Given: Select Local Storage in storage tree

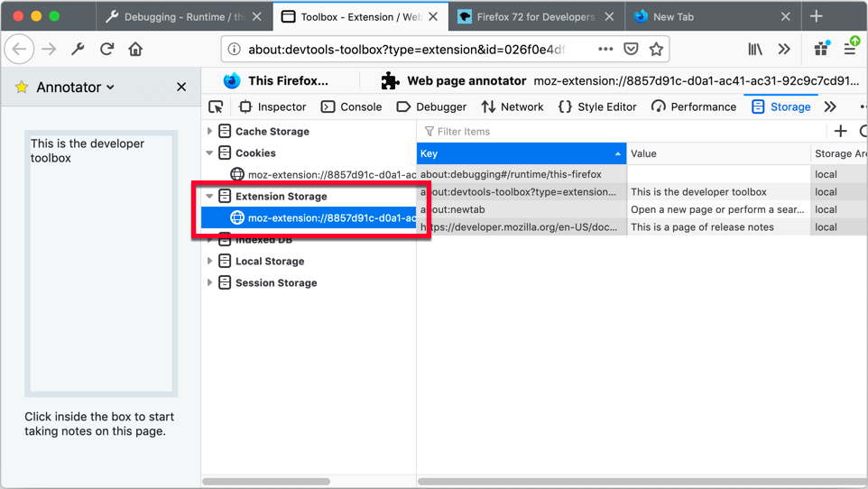Looking at the screenshot, I should tap(270, 261).
